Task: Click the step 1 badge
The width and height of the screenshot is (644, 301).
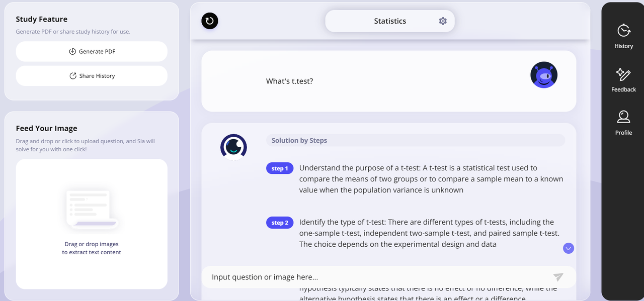Action: point(280,168)
